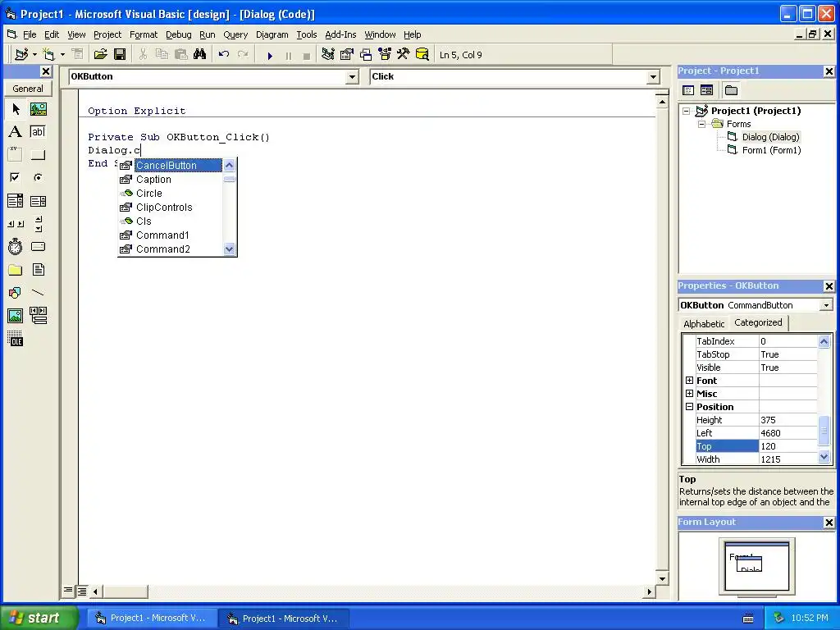The image size is (840, 630).
Task: Save the project with the floppy icon
Action: point(120,55)
